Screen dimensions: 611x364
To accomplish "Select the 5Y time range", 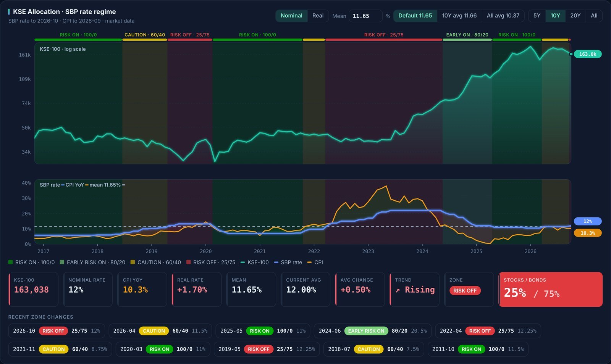I will (537, 16).
